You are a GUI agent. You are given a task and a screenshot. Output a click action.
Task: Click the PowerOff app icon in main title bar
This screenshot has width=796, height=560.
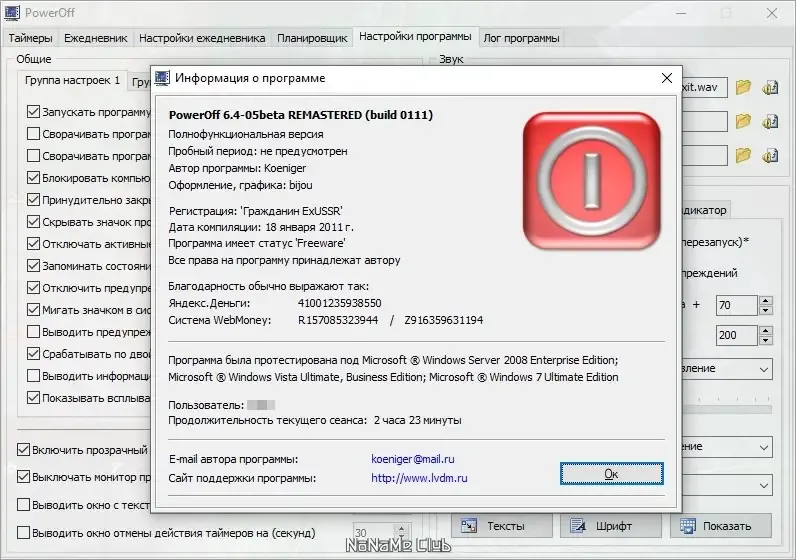12,13
